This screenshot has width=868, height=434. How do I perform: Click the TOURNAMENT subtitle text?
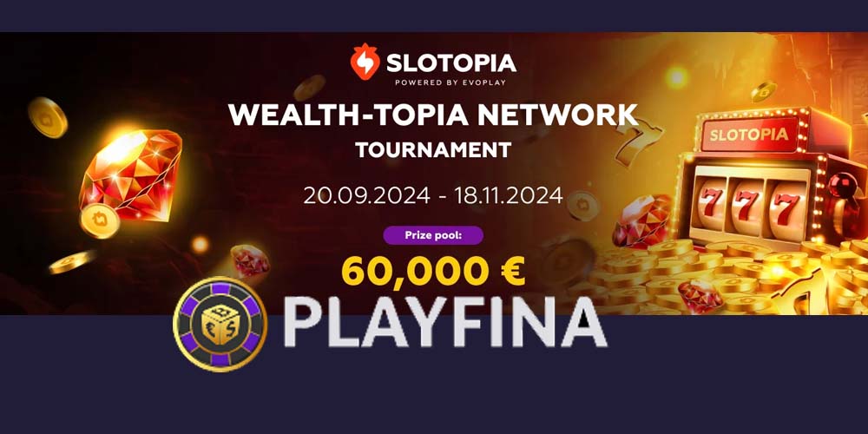click(433, 150)
